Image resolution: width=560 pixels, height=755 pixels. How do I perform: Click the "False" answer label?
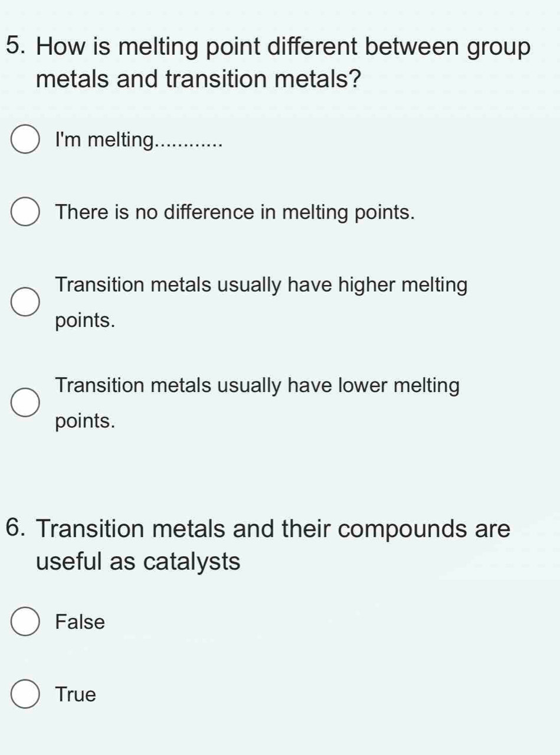click(80, 622)
